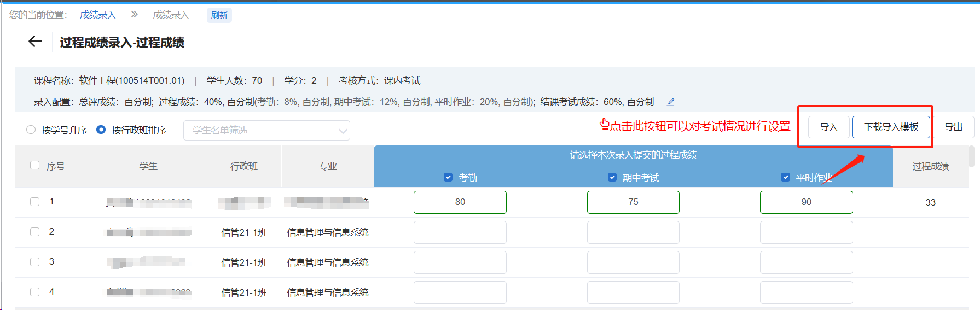Click the 考勤 score field for row 2
980x310 pixels.
click(x=460, y=232)
